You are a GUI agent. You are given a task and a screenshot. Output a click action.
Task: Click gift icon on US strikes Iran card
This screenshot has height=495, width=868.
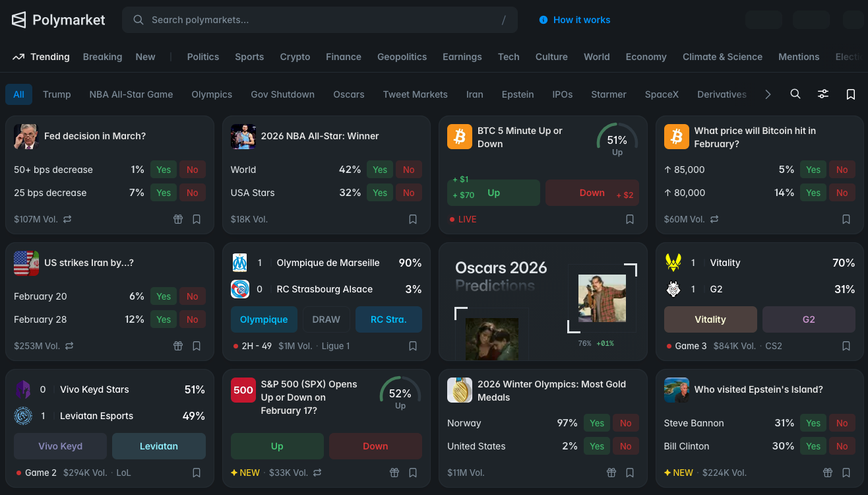178,346
